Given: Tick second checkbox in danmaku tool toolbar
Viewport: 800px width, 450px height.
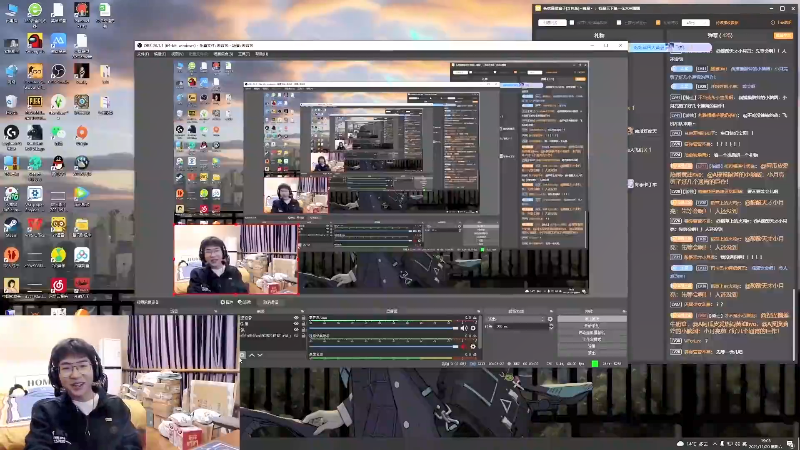Looking at the screenshot, I should [x=619, y=22].
